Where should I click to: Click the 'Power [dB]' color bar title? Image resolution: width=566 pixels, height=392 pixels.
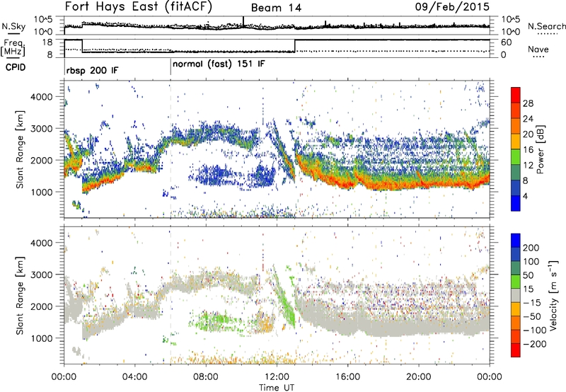click(540, 149)
